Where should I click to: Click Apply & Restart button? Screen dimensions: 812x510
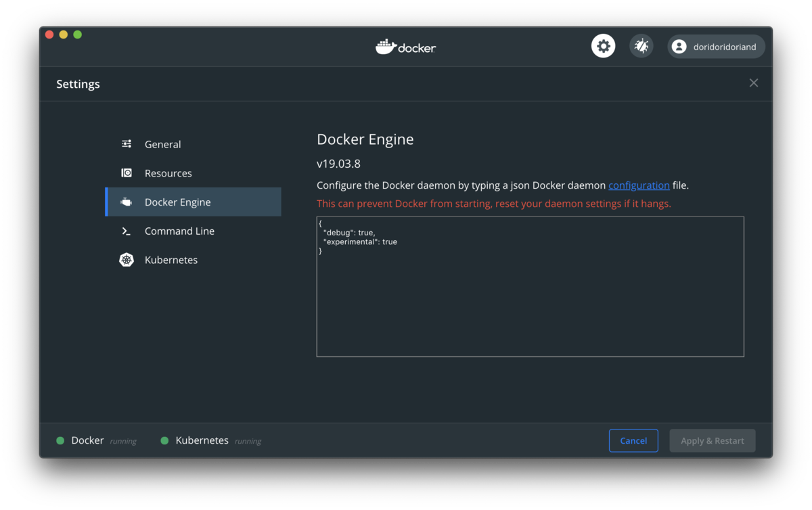tap(713, 440)
